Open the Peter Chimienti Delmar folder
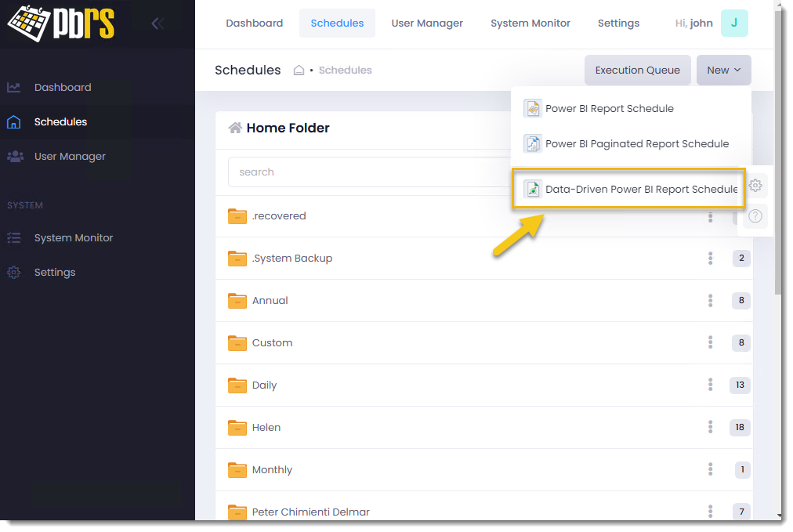793x532 pixels. 311,512
